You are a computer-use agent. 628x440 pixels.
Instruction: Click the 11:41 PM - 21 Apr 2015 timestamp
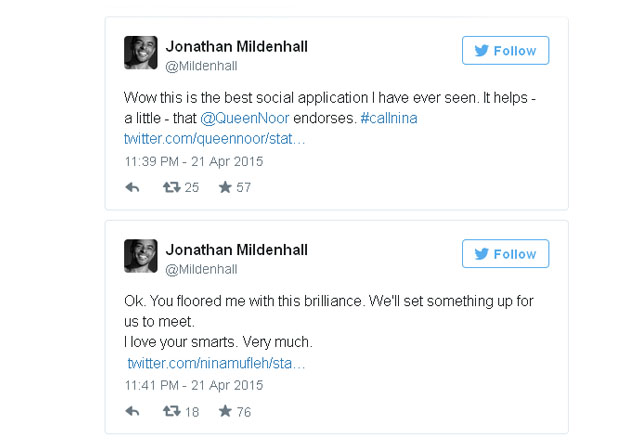(x=194, y=385)
